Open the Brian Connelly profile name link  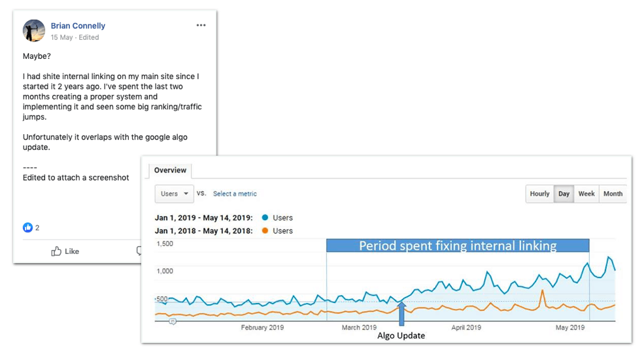point(78,26)
